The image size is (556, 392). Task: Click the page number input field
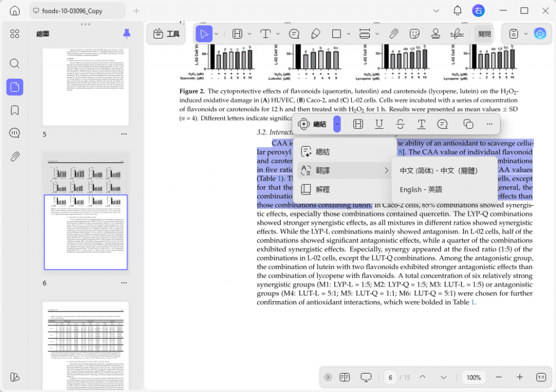[x=390, y=377]
